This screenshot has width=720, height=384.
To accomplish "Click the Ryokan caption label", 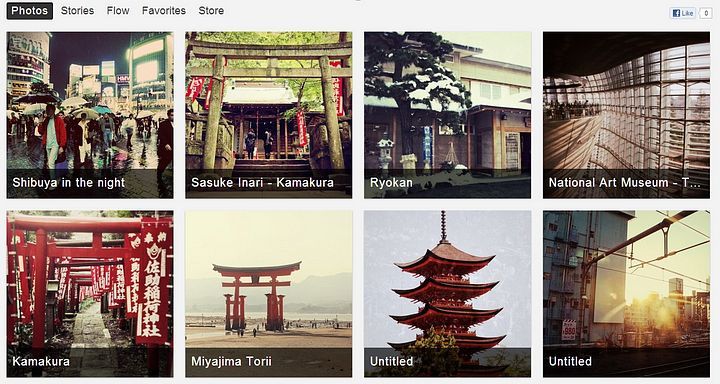I will point(391,183).
